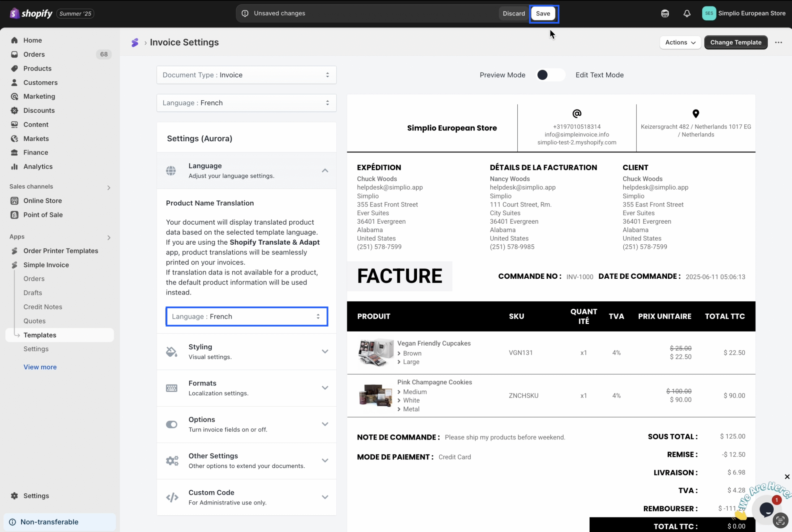The width and height of the screenshot is (792, 532).
Task: Open the Sidekick assistant icon in the top bar
Action: tap(665, 14)
